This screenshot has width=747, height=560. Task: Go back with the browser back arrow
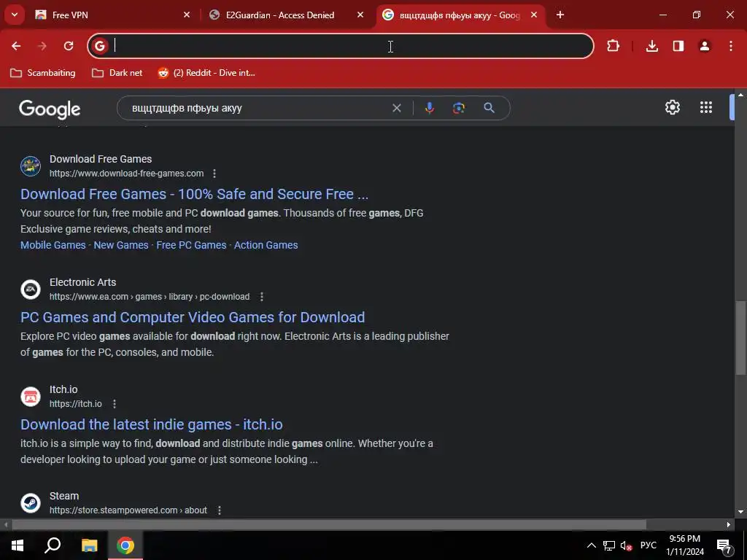click(x=16, y=46)
